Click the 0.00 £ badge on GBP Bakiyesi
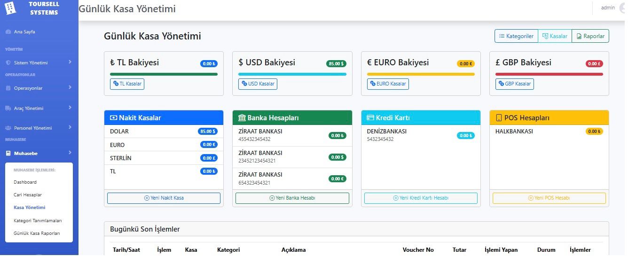 click(594, 64)
